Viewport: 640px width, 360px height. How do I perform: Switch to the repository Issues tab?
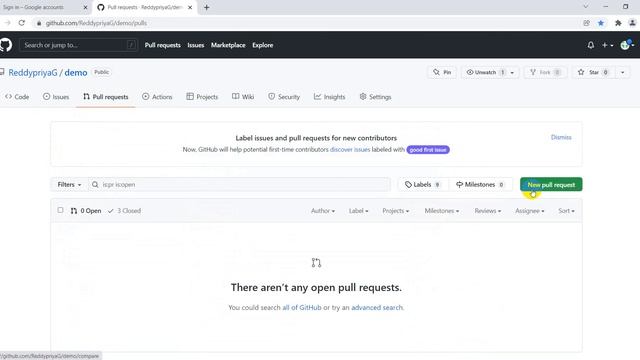coord(56,97)
